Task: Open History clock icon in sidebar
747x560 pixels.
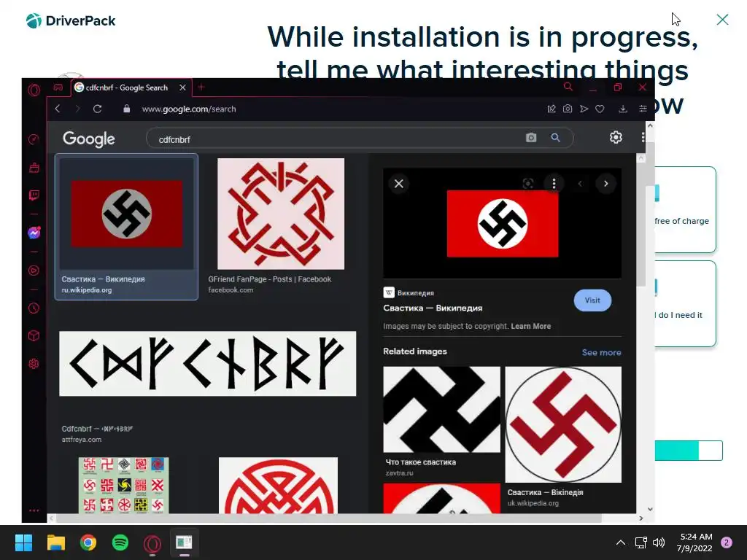Action: [34, 308]
